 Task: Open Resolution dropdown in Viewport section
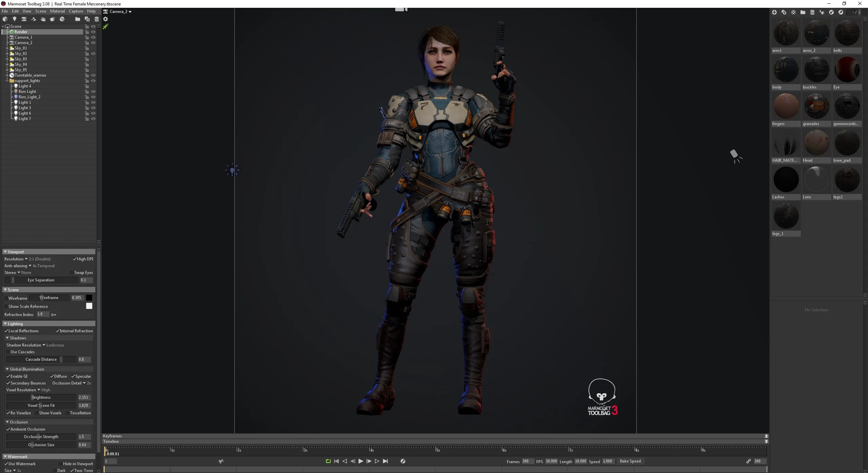point(27,259)
